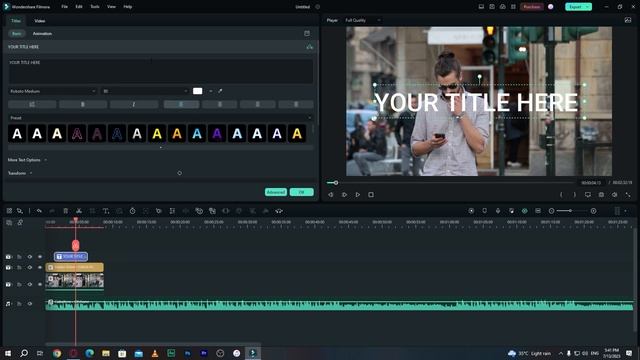Click the white text color swatch
The width and height of the screenshot is (640, 360).
pyautogui.click(x=198, y=91)
